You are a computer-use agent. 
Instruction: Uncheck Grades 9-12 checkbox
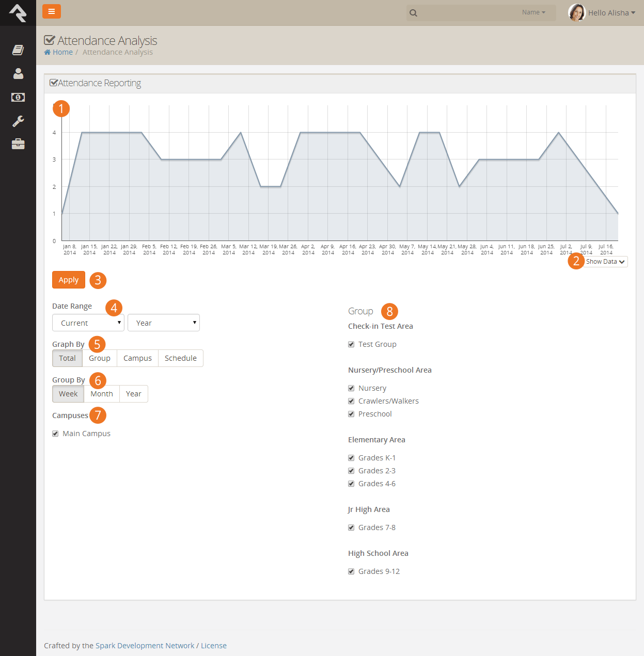click(351, 571)
